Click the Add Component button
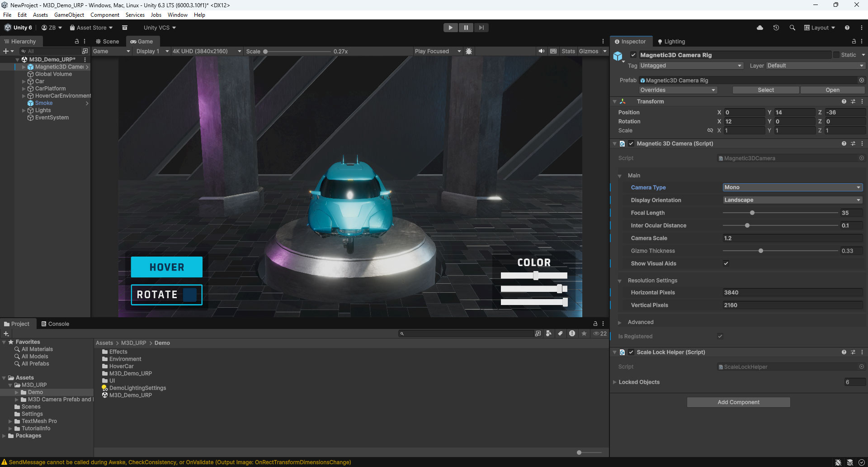The height and width of the screenshot is (467, 868). (738, 402)
